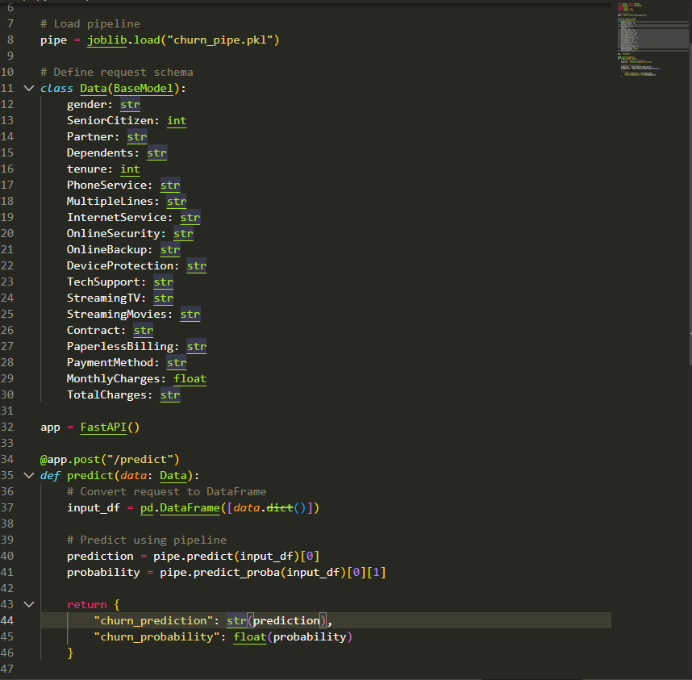The image size is (692, 680).
Task: Collapse the return block fold chevron
Action: click(x=29, y=604)
